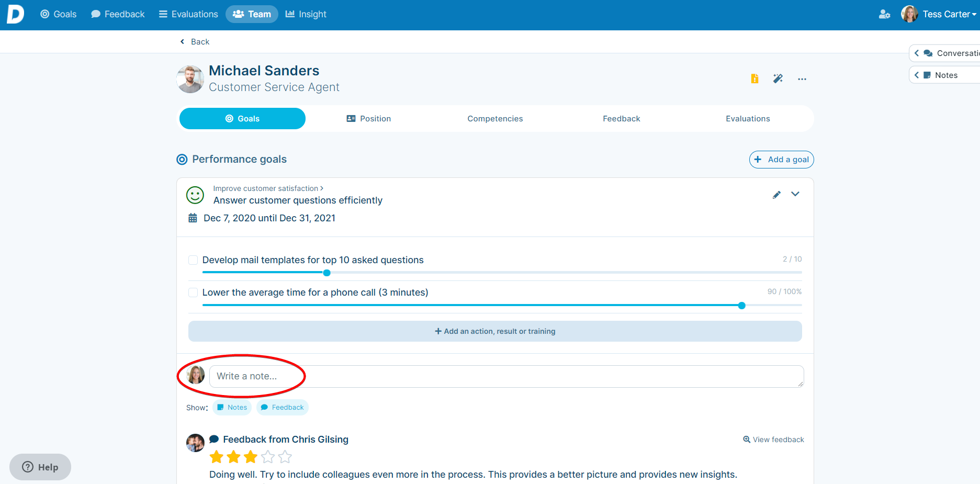Click the first rating star
Screen dimensions: 980x484
click(x=217, y=457)
